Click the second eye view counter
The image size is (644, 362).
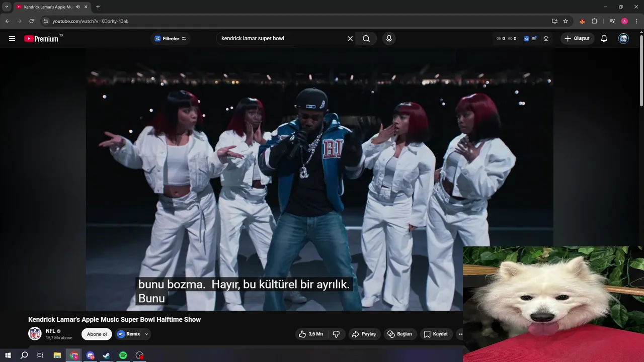point(512,39)
